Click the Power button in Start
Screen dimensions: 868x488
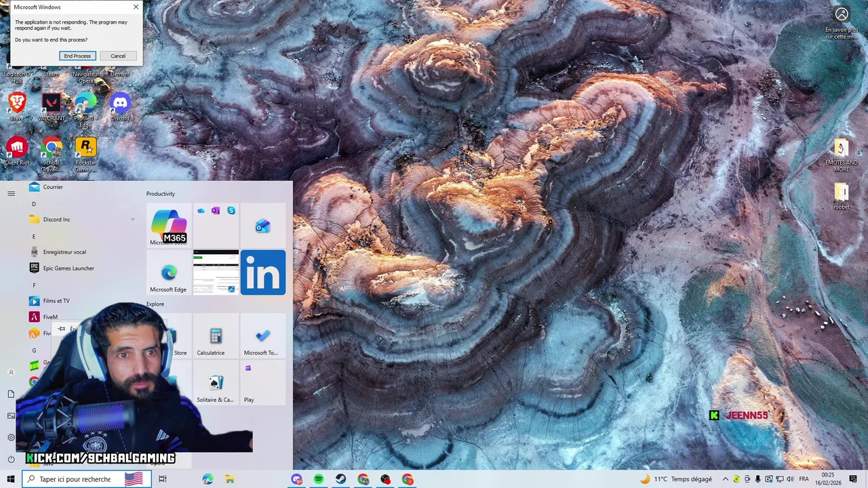tap(11, 460)
